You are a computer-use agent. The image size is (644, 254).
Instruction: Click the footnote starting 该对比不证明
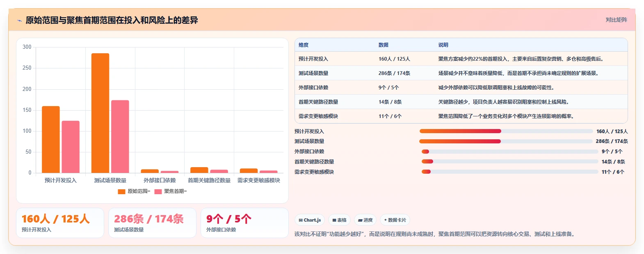pos(436,234)
